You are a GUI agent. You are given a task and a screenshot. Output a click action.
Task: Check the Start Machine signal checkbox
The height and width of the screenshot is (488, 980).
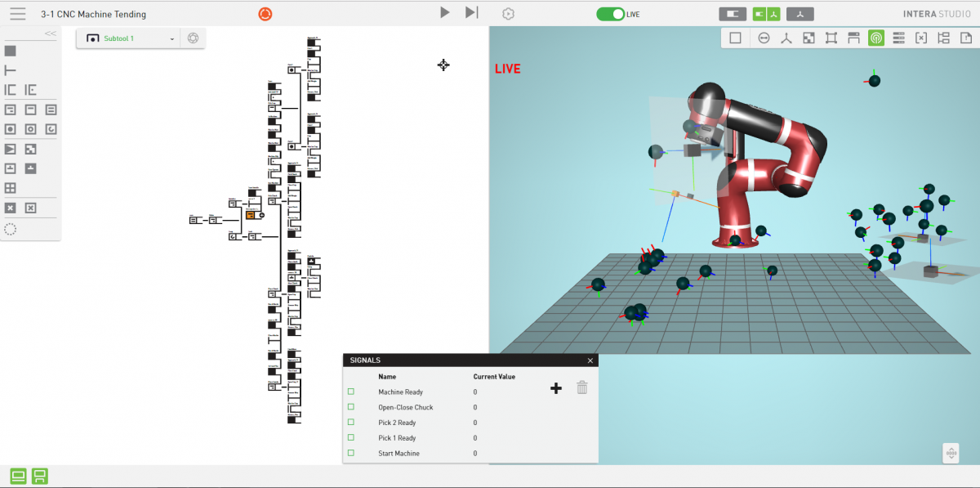pyautogui.click(x=351, y=453)
